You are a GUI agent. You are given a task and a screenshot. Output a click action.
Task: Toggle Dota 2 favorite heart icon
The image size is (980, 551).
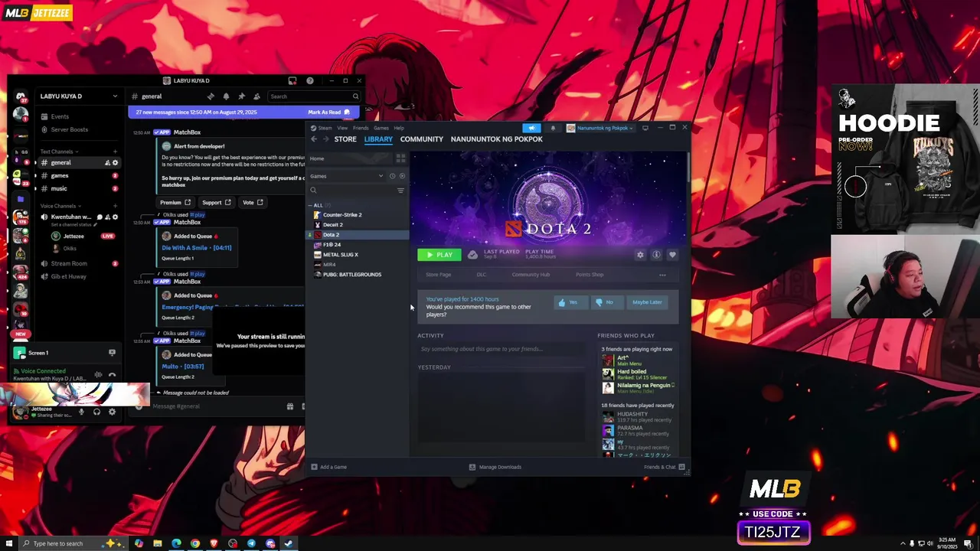(x=672, y=255)
